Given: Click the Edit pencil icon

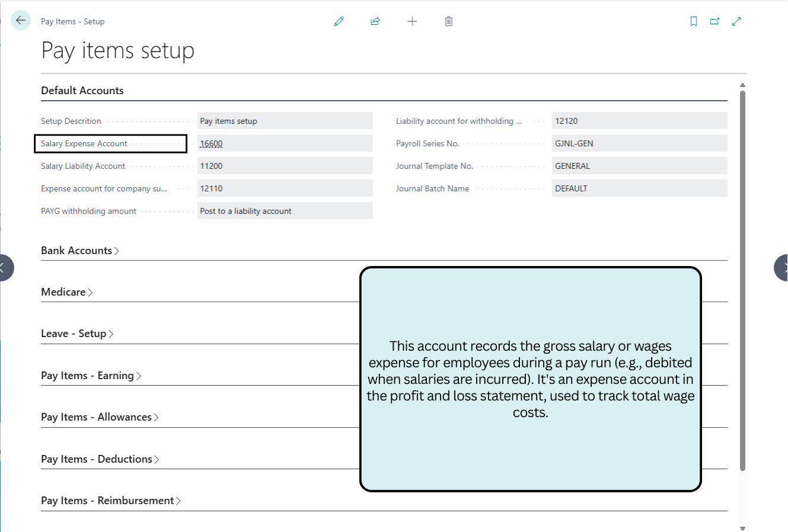Looking at the screenshot, I should (x=339, y=21).
